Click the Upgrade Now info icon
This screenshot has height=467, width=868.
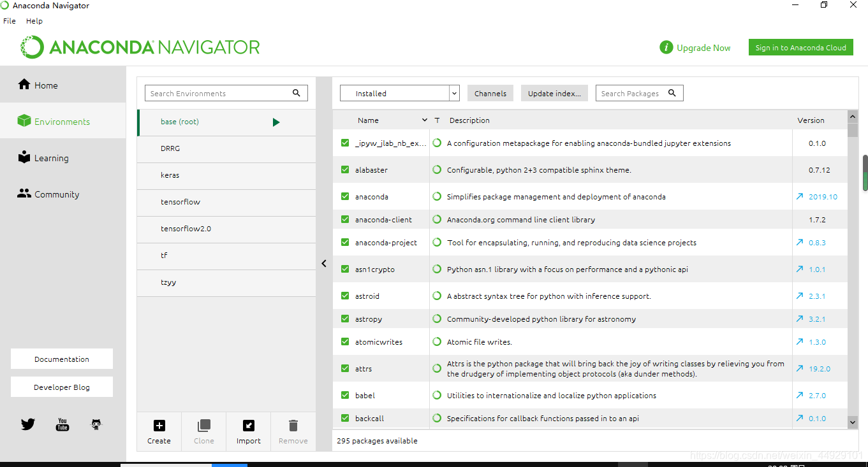[x=666, y=48]
